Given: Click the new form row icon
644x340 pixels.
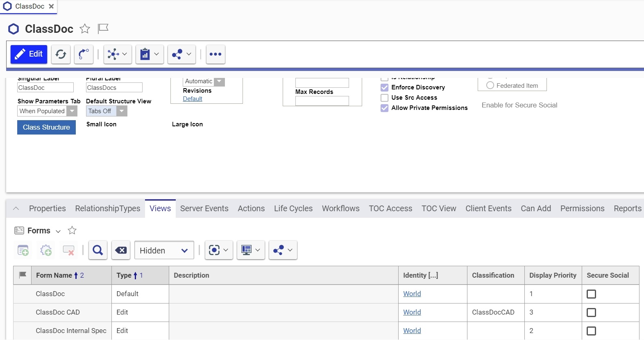Looking at the screenshot, I should coord(23,250).
